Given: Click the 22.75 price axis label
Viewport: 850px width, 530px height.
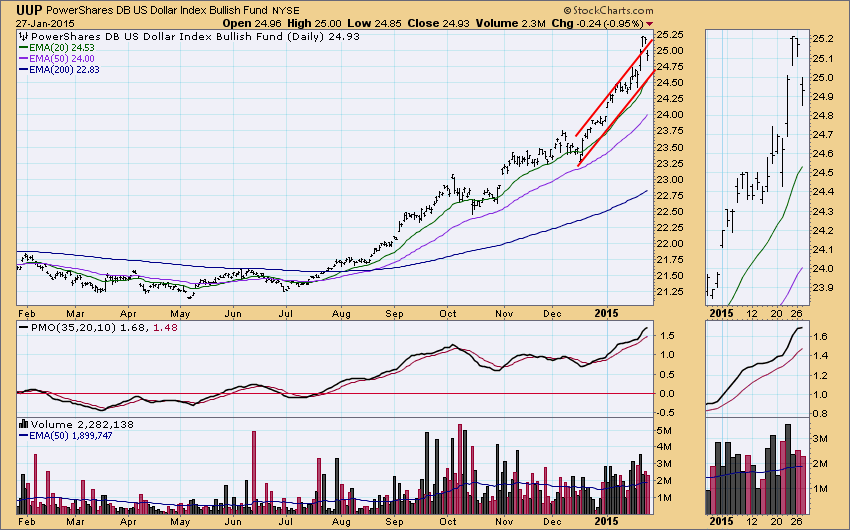Looking at the screenshot, I should (669, 195).
